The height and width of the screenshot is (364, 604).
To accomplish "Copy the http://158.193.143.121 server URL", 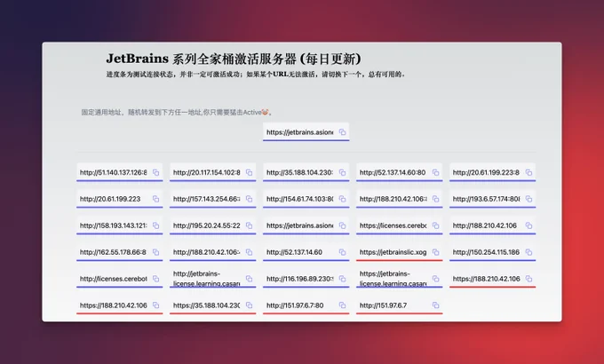I will click(x=156, y=226).
